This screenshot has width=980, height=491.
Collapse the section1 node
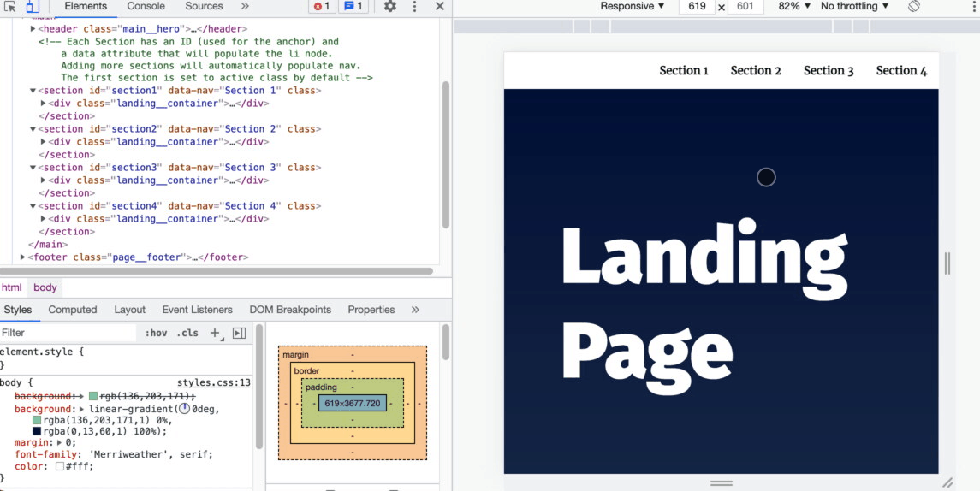pyautogui.click(x=33, y=91)
